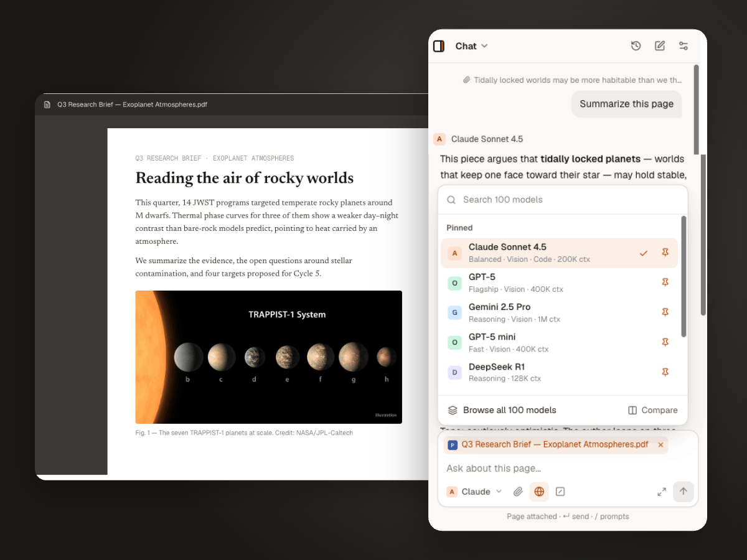This screenshot has width=747, height=560.
Task: Open chat settings sliders icon
Action: pyautogui.click(x=684, y=46)
